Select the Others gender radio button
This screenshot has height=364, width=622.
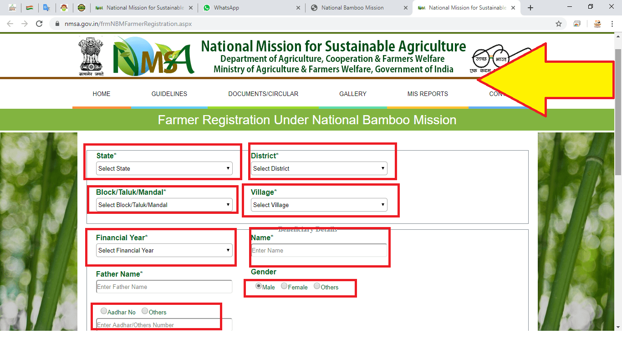(317, 286)
